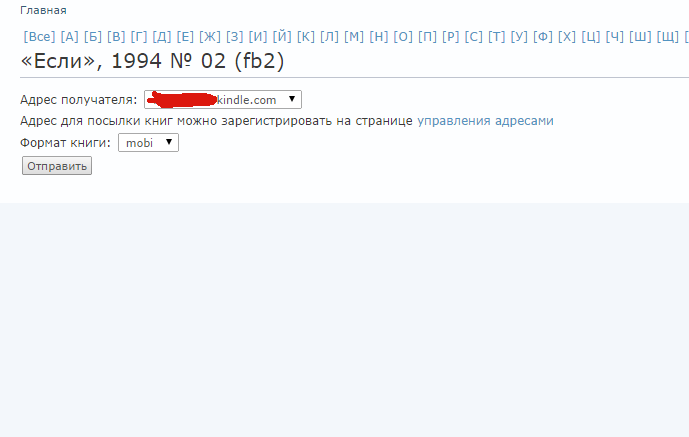Choose the letter [В] index
The image size is (689, 437).
[116, 36]
